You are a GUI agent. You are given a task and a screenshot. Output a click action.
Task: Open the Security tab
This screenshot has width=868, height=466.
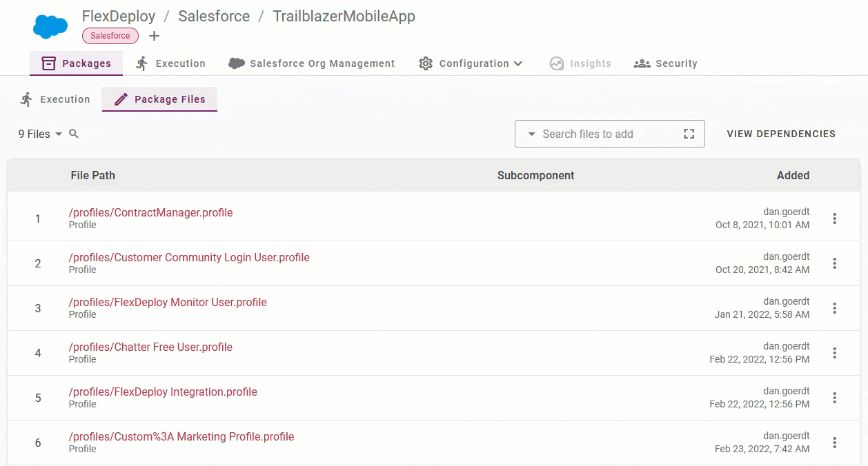point(665,63)
